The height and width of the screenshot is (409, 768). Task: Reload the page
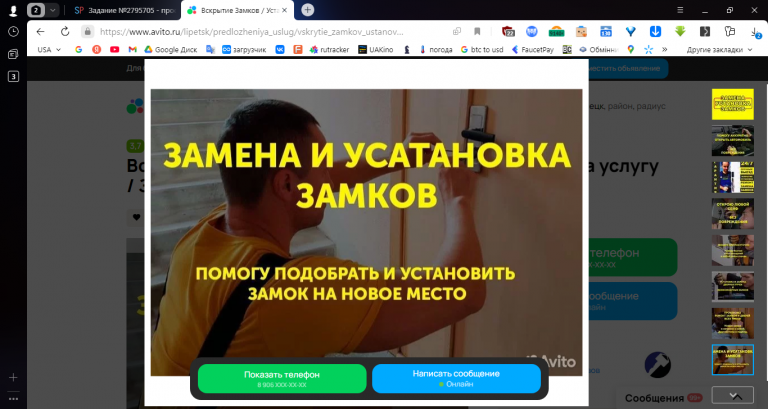point(65,32)
